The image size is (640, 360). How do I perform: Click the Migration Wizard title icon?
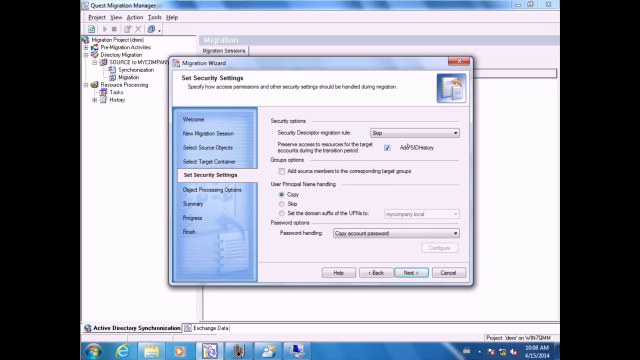176,63
